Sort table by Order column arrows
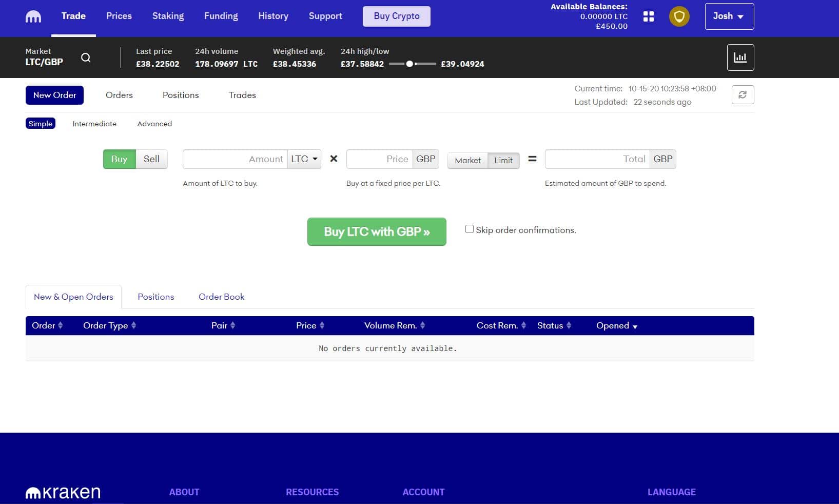Screen dimensions: 839x504 pos(61,325)
